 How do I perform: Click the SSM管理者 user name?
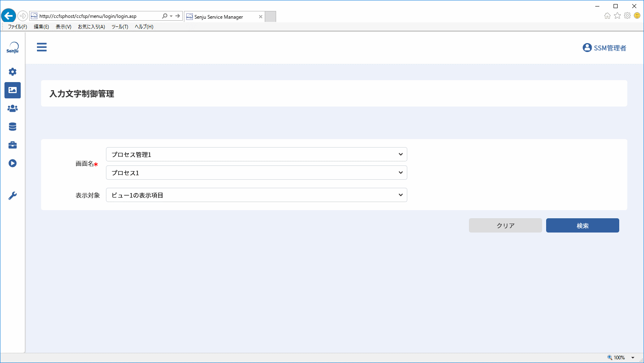610,48
